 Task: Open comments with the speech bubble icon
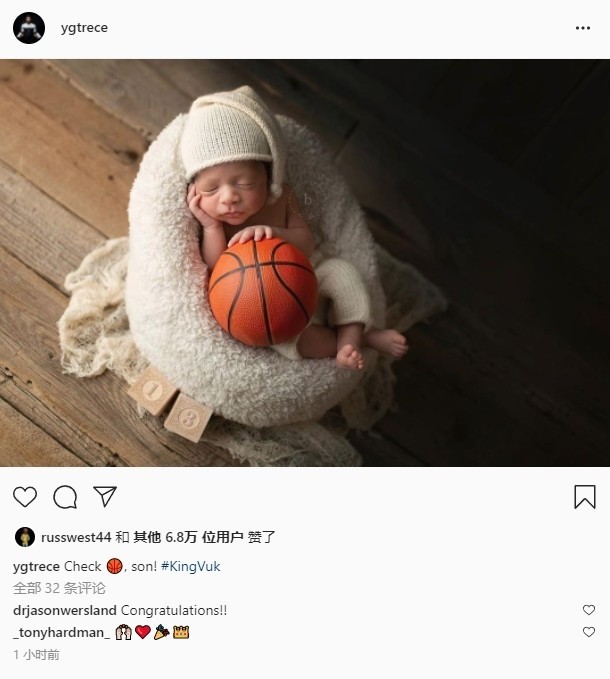(x=65, y=497)
